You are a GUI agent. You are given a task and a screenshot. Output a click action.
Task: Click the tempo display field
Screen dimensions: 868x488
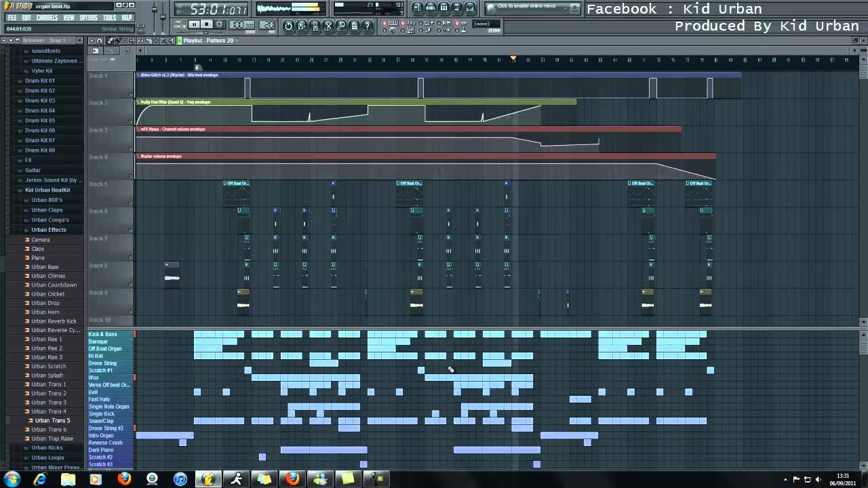click(x=241, y=24)
